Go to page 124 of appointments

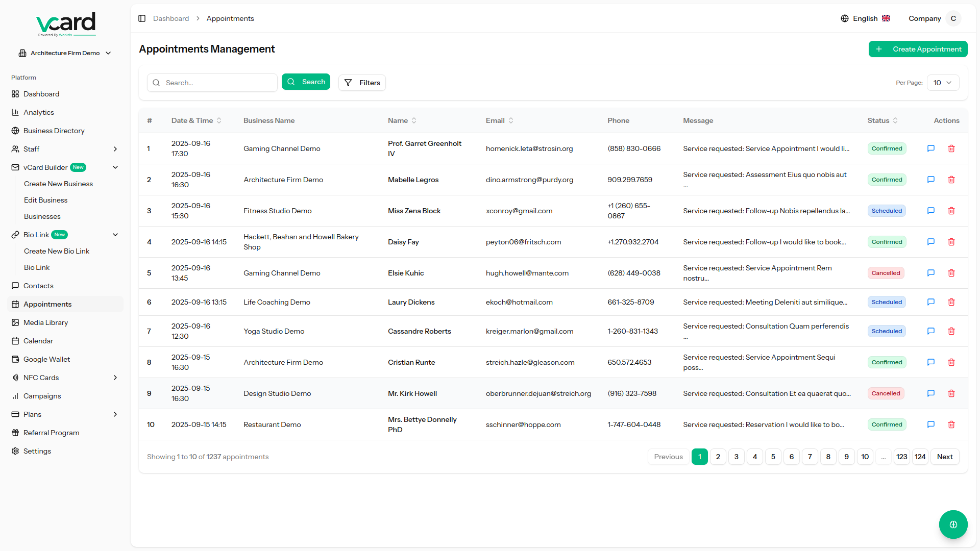pos(920,457)
